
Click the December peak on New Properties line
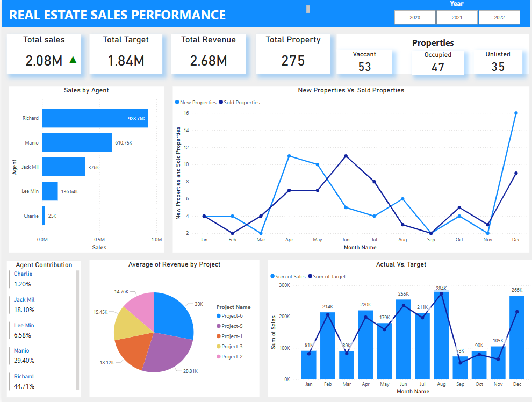point(516,113)
